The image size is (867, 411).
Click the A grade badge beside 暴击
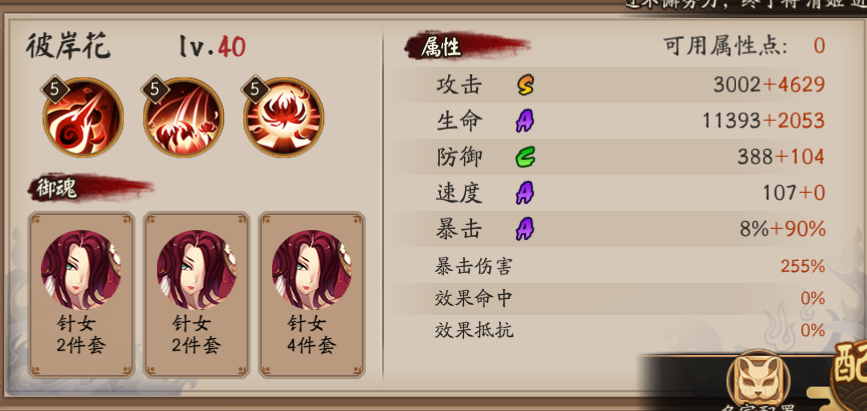525,229
